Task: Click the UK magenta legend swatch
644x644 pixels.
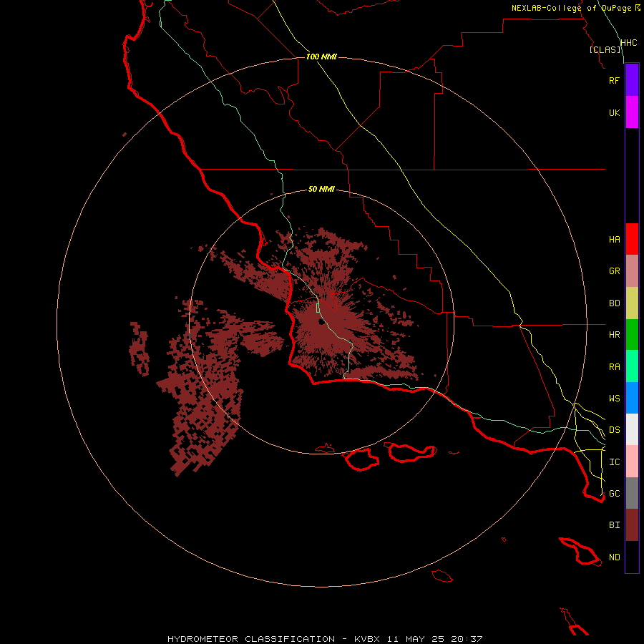Action: click(632, 112)
